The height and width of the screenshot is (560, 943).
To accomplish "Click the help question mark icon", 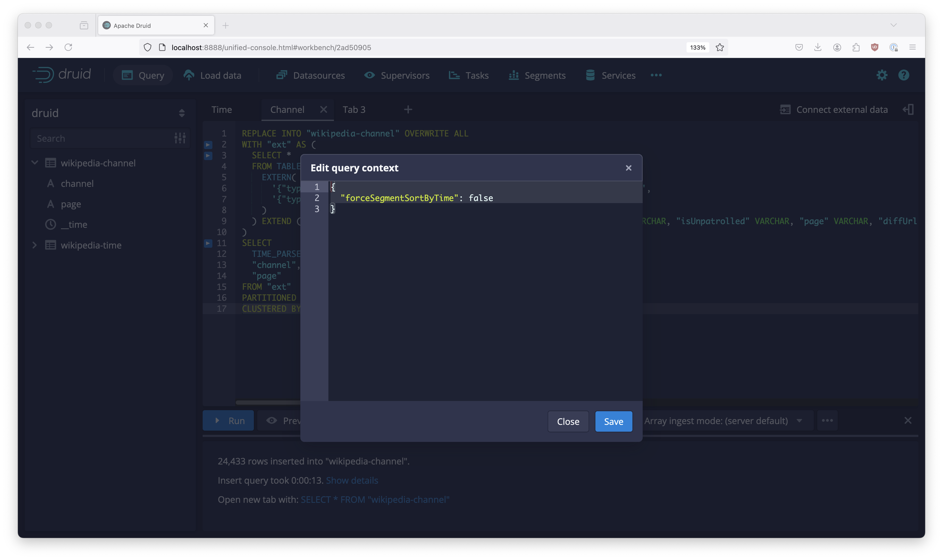I will pyautogui.click(x=904, y=75).
